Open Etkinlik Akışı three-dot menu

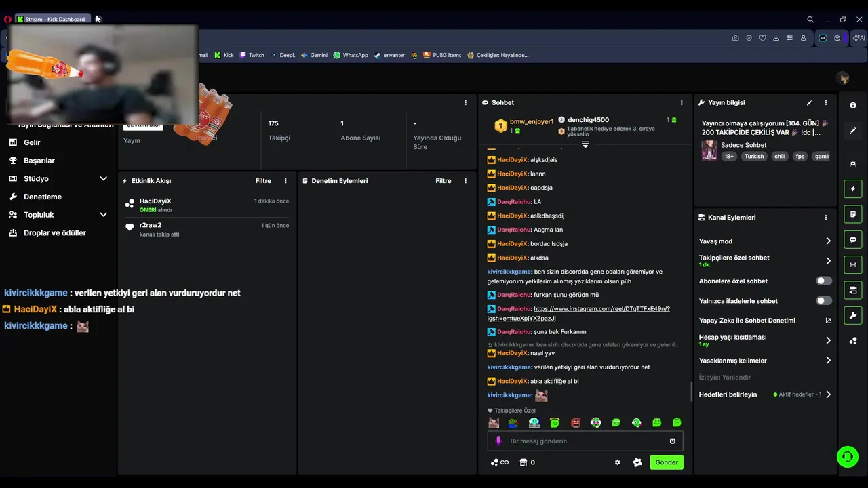tap(285, 181)
